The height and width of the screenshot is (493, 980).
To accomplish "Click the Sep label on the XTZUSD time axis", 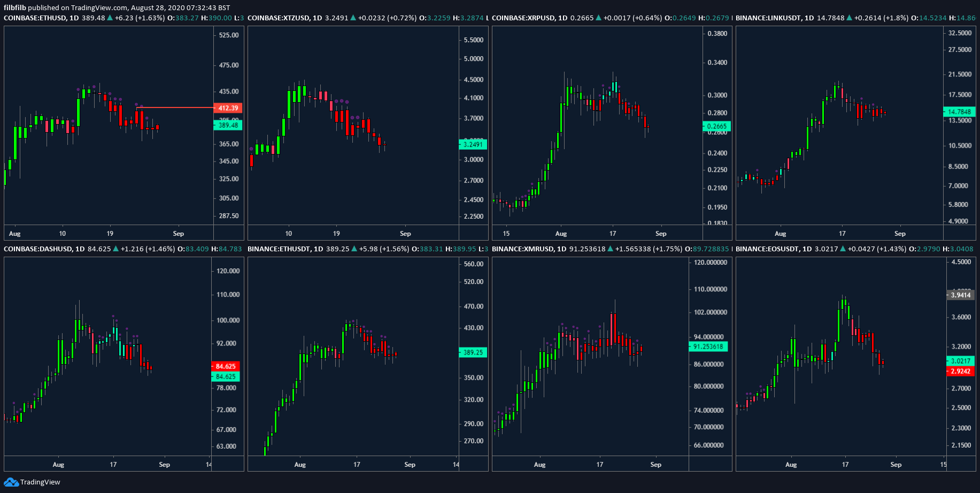I will click(x=405, y=234).
